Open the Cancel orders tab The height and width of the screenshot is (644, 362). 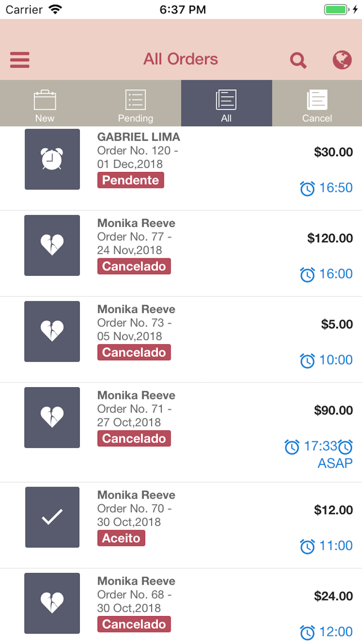click(317, 103)
